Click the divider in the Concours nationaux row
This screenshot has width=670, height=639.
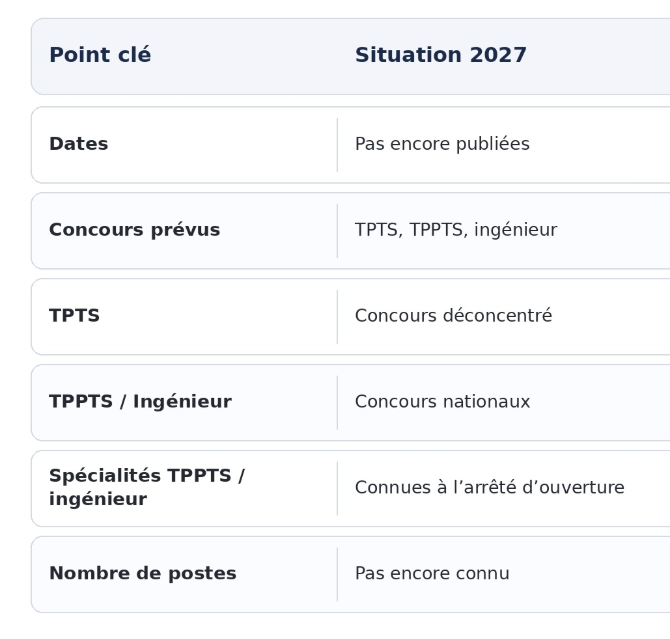coord(337,402)
